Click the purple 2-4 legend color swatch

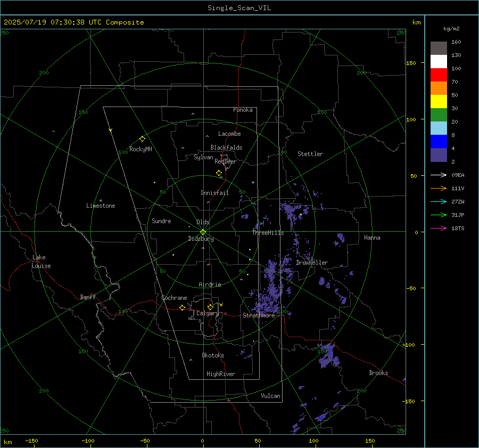(439, 154)
